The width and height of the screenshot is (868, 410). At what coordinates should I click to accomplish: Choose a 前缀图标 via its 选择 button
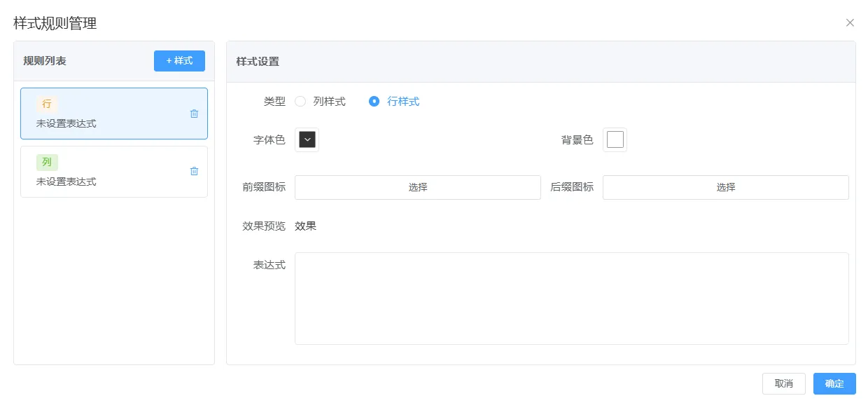(x=418, y=187)
